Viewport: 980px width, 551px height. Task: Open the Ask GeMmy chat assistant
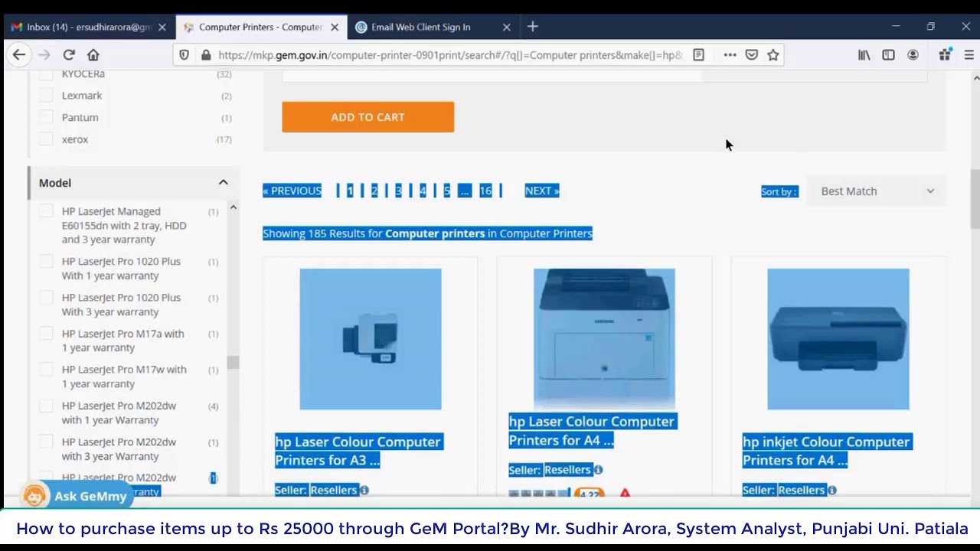pos(77,496)
